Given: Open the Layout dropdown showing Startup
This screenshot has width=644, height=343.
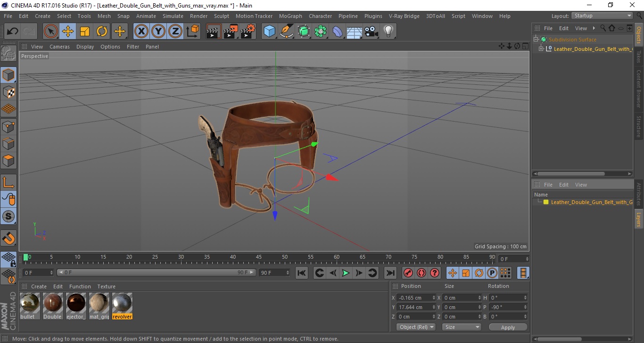Looking at the screenshot, I should [x=602, y=16].
